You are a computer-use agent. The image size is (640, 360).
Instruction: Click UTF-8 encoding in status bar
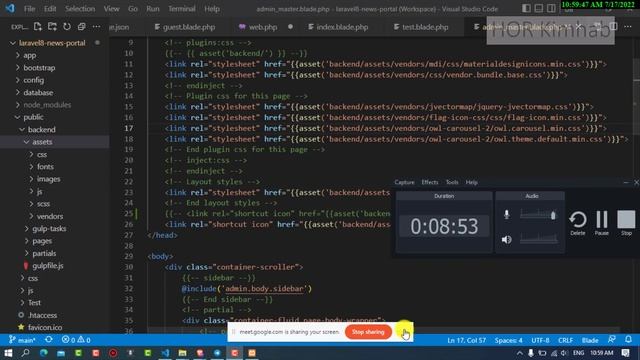coord(540,340)
